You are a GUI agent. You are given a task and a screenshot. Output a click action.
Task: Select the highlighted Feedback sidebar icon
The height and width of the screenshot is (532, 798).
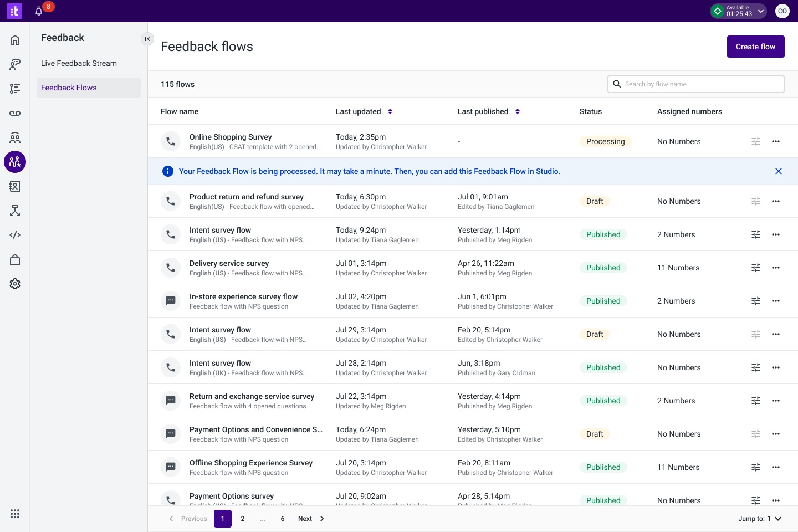click(15, 162)
